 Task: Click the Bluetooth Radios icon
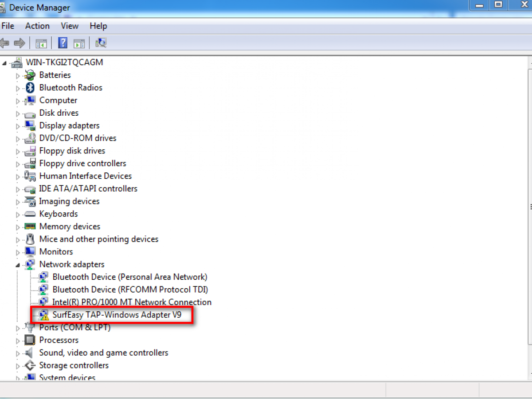point(30,88)
